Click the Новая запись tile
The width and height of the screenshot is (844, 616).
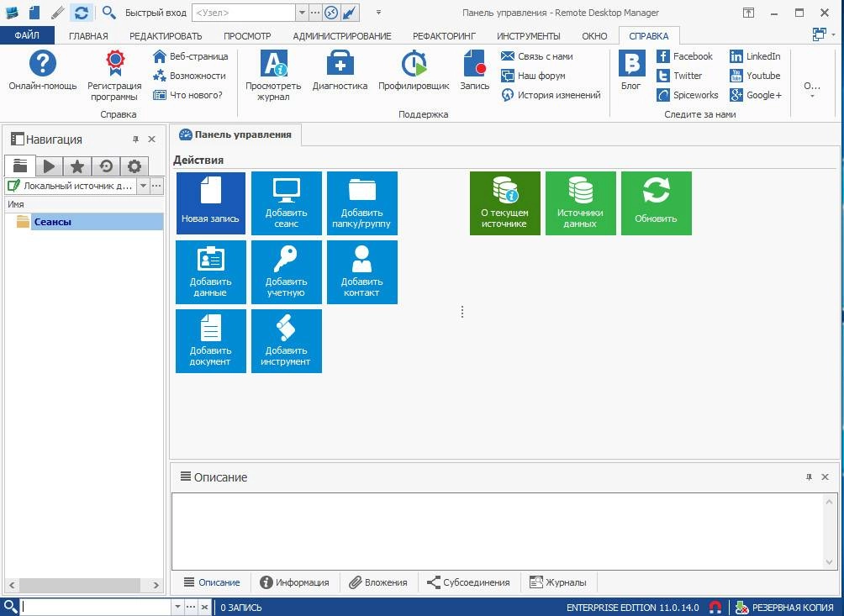(210, 203)
